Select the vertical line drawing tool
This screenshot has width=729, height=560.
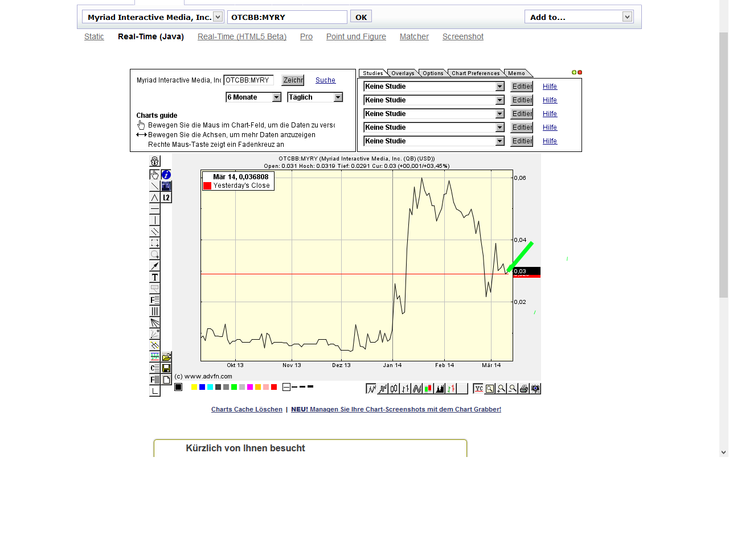(x=155, y=220)
